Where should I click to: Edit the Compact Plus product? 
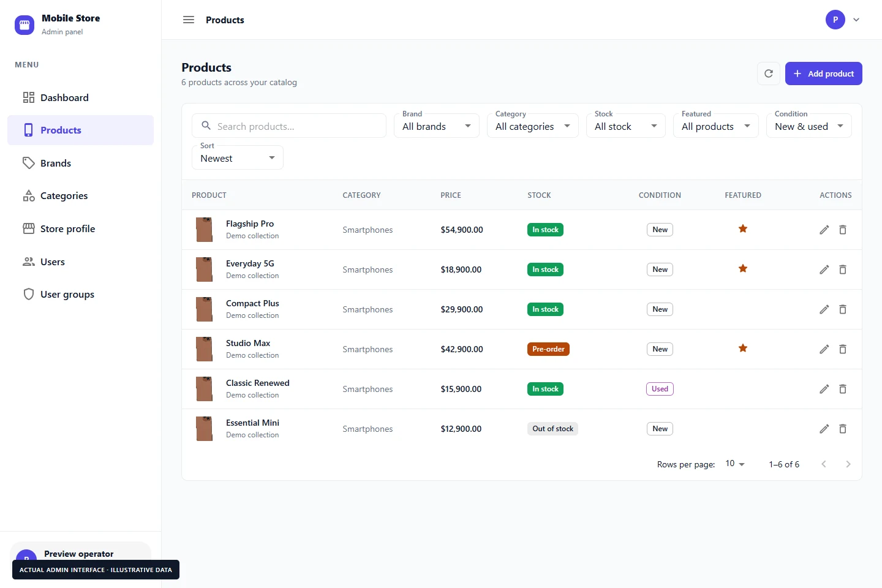tap(824, 309)
